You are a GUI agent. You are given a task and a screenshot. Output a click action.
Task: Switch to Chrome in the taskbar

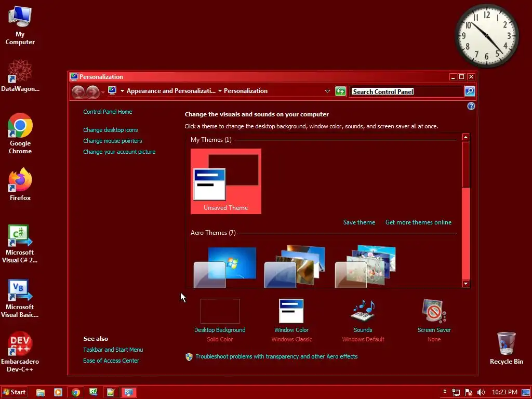[x=76, y=393]
